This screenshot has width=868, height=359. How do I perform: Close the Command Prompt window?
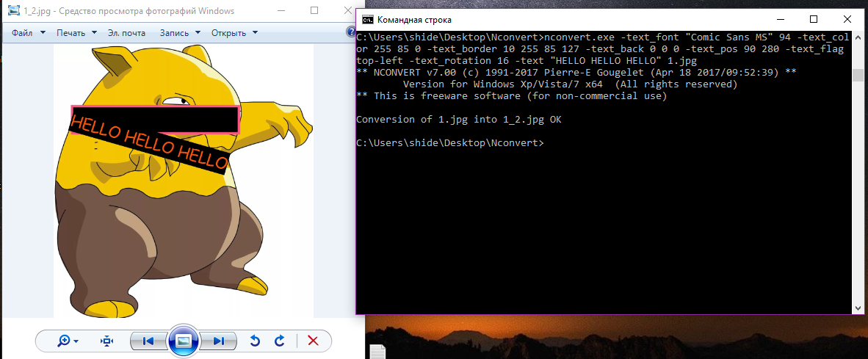point(847,19)
